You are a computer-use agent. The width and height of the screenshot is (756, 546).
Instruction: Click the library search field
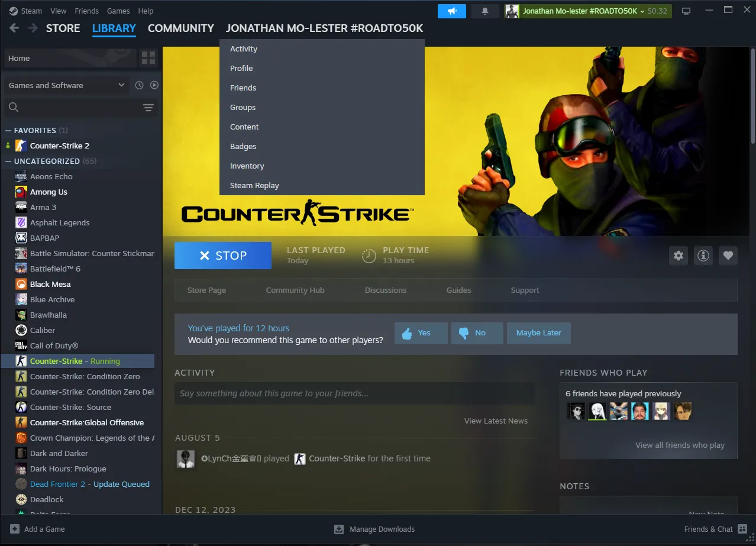(80, 107)
